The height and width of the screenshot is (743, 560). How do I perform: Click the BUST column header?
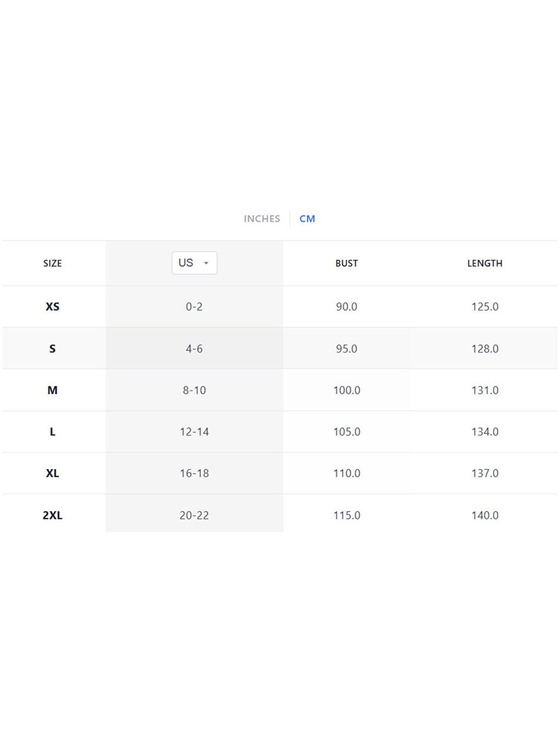coord(347,263)
